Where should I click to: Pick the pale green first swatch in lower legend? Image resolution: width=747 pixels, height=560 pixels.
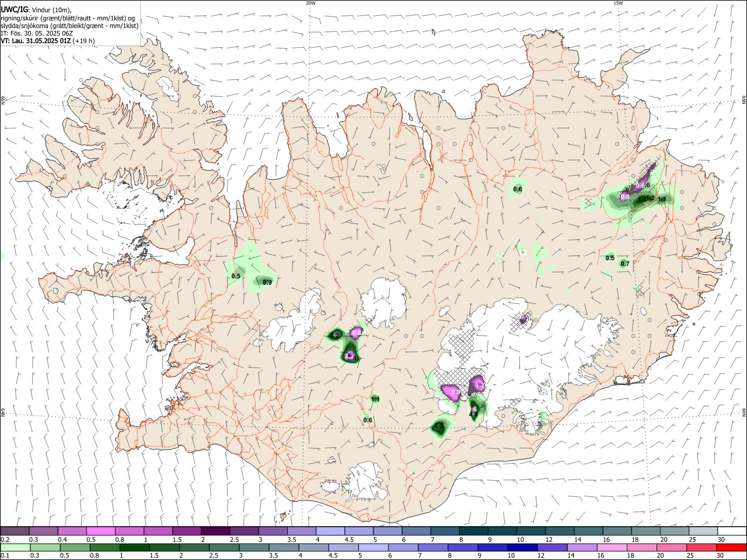coord(15,547)
